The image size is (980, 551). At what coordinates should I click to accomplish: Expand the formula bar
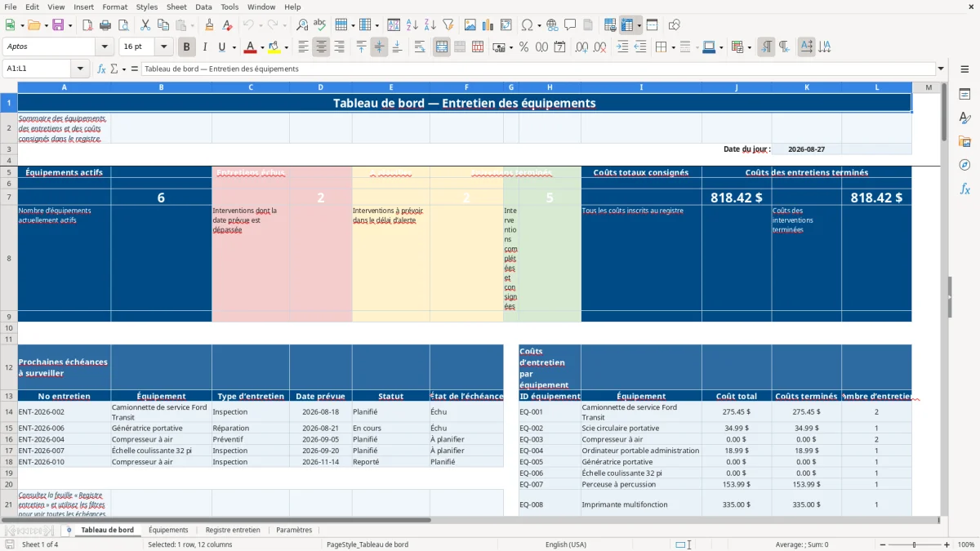click(941, 69)
